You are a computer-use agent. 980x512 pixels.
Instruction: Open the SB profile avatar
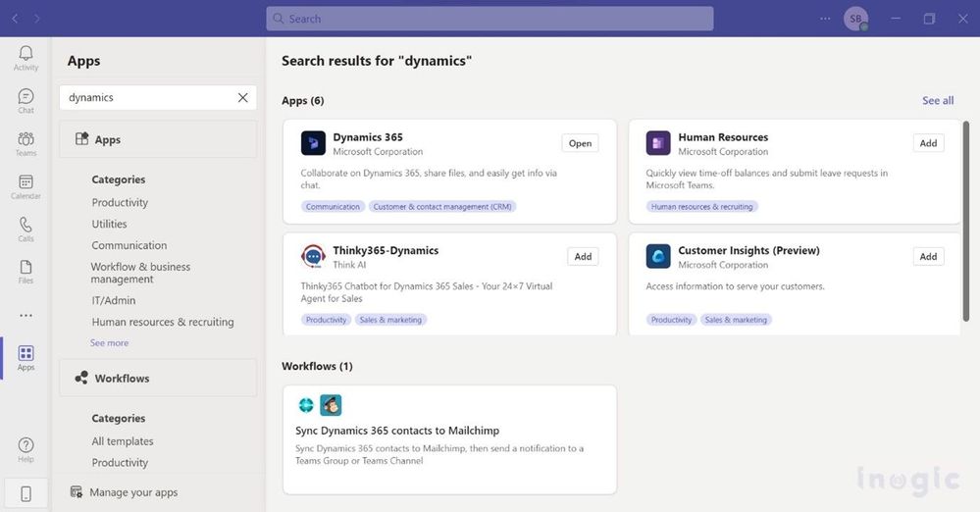pos(855,19)
